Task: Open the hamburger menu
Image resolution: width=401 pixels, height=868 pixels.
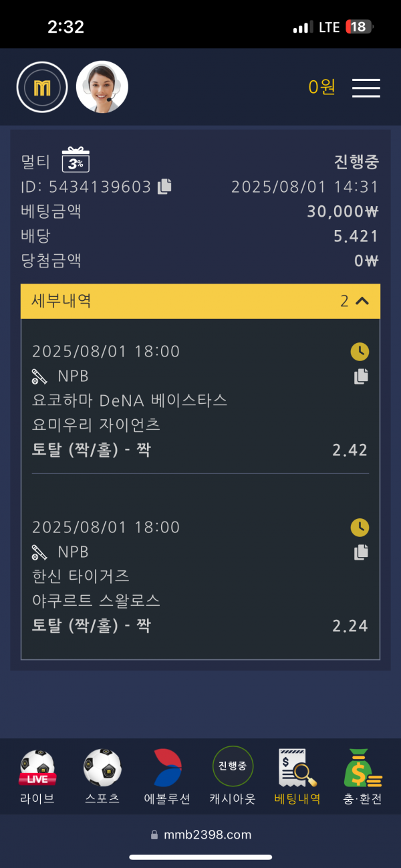Action: [x=366, y=88]
